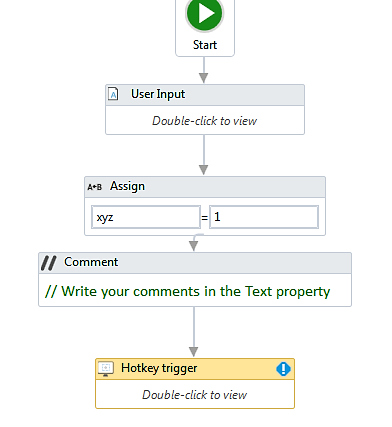Click the equals sign in Assign
This screenshot has height=427, width=392.
click(x=205, y=218)
